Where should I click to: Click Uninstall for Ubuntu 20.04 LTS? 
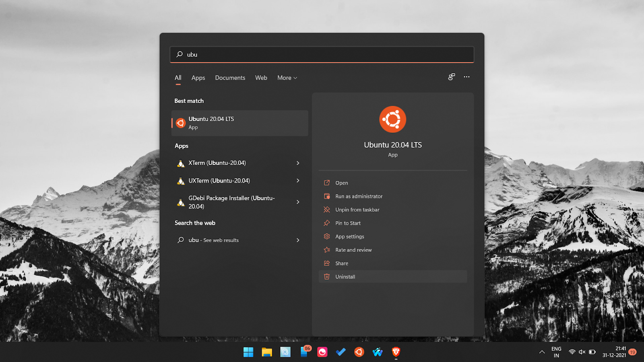(393, 277)
